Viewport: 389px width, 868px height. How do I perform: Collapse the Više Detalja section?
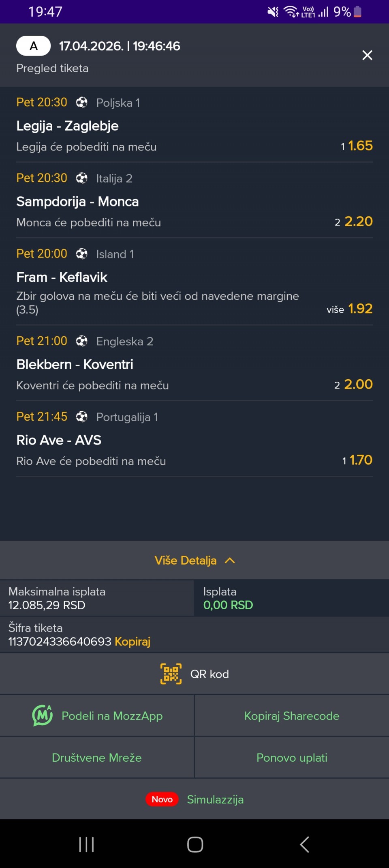[186, 561]
